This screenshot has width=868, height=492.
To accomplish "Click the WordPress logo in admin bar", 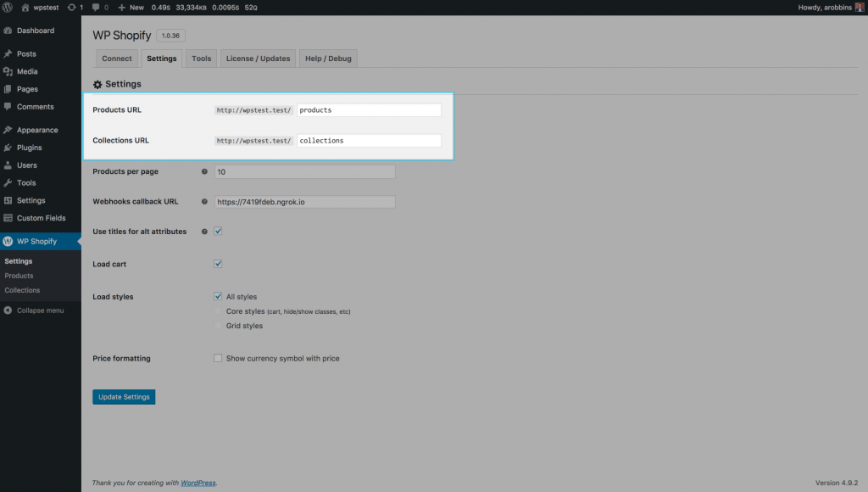I will tap(7, 7).
